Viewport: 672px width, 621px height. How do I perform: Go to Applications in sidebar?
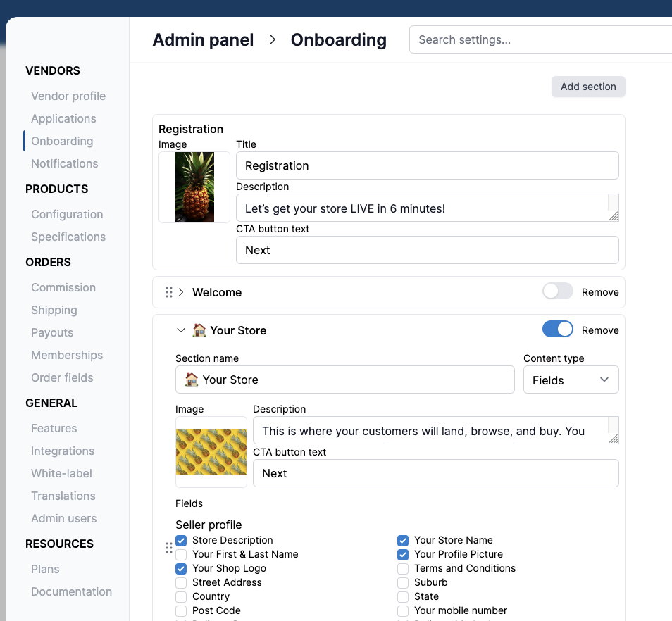63,118
